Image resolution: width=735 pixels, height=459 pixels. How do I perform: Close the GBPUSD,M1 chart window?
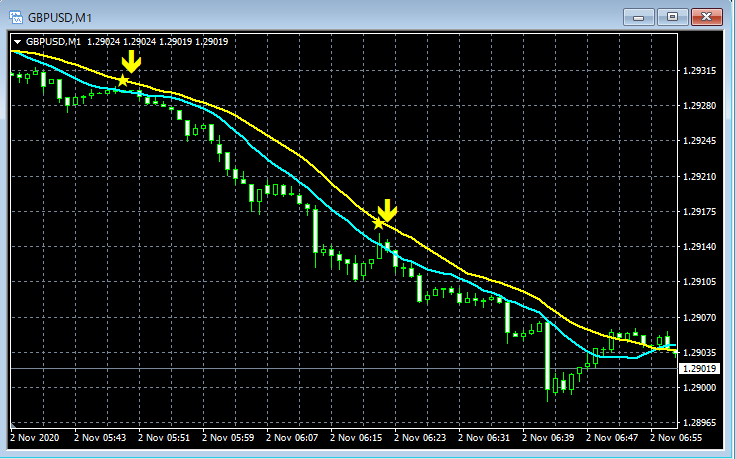706,17
